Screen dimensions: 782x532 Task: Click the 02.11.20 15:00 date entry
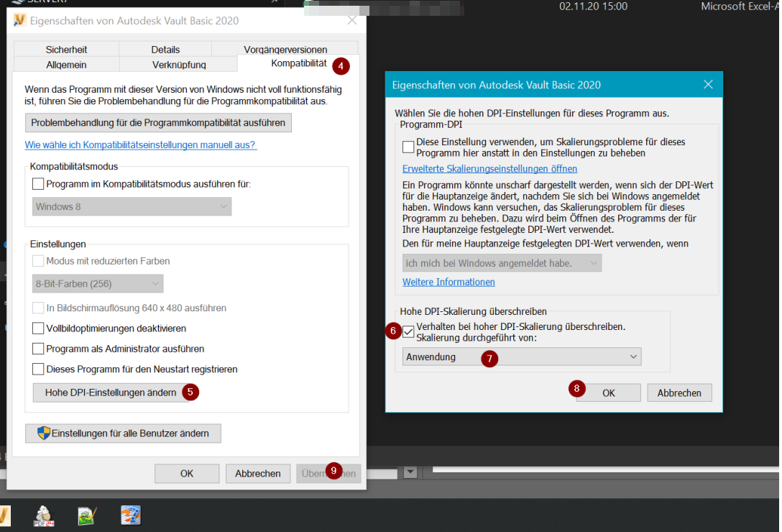594,6
